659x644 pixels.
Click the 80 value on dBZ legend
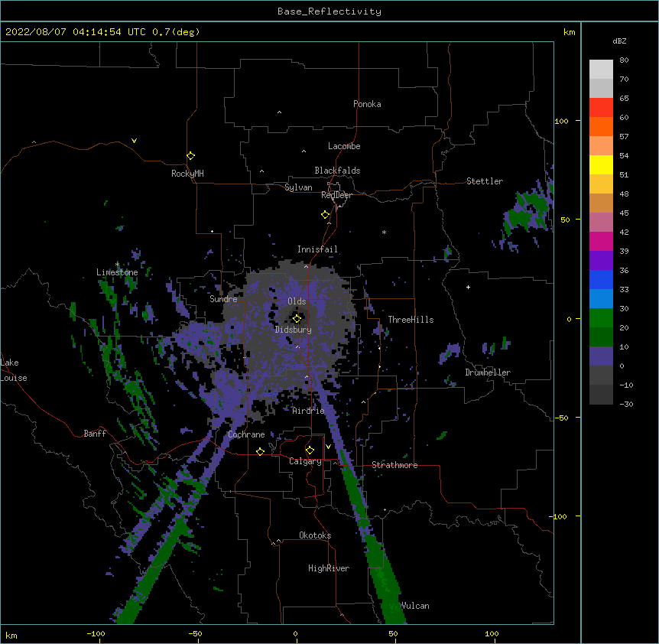(624, 60)
